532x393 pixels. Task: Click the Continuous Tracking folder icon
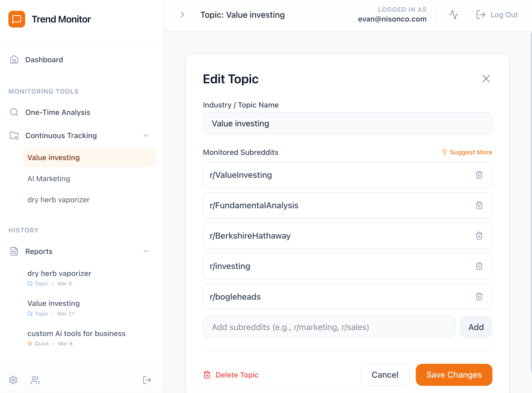coord(14,135)
